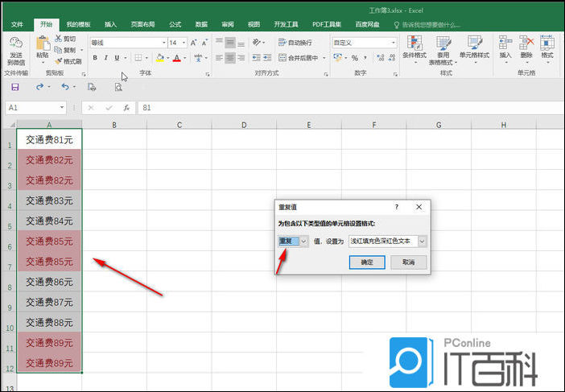Expand the fill color dropdown arrow
Viewport: 565px width, 392px height.
[168, 58]
